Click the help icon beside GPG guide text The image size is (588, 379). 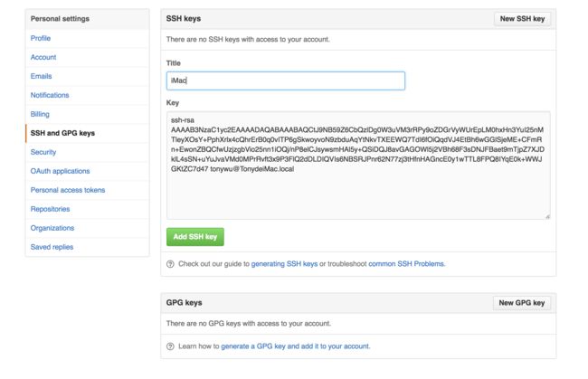point(170,346)
